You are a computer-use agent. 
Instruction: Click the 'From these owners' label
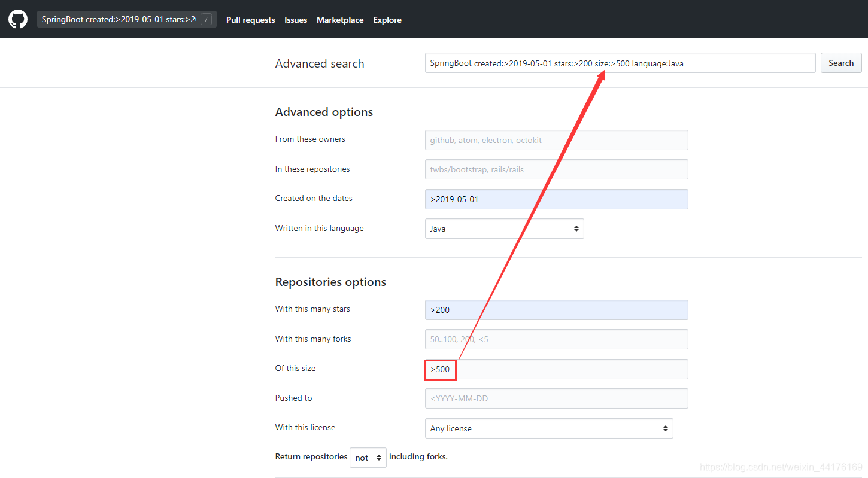[x=310, y=139]
